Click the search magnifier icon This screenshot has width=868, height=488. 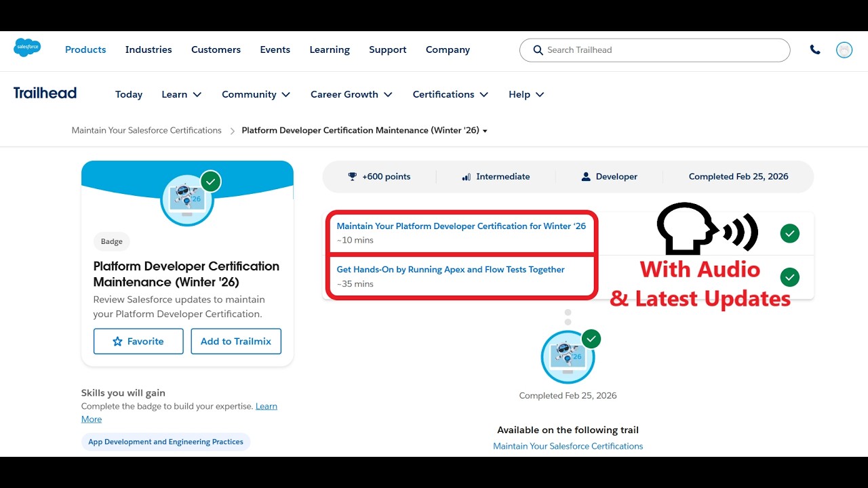pyautogui.click(x=538, y=50)
